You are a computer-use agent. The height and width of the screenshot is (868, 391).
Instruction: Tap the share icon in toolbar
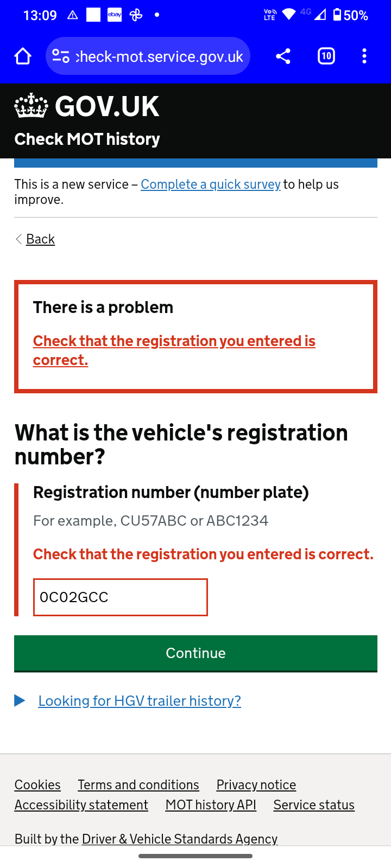(283, 56)
